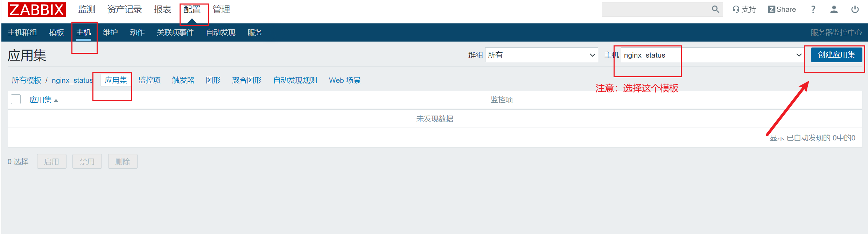
Task: Click the 服务器监控中心 label
Action: [836, 32]
